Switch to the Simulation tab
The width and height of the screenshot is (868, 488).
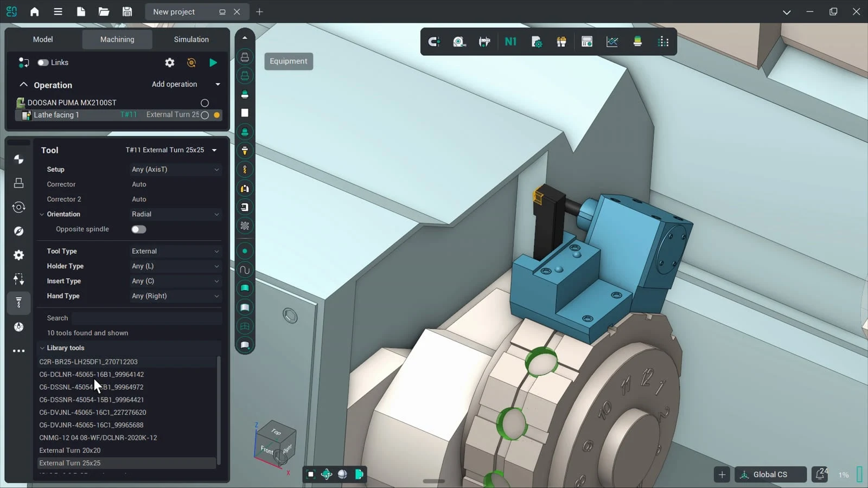tap(191, 39)
